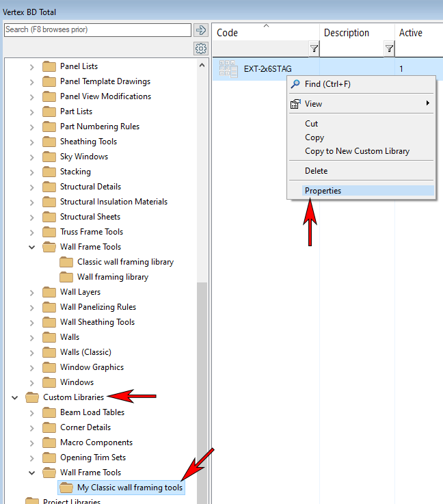Click the Custom Libraries folder icon
Screen dimensions: 443x504
coord(32,397)
